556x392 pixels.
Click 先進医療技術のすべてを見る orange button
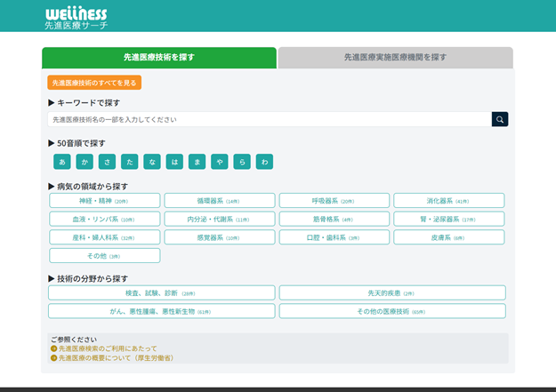click(x=94, y=83)
